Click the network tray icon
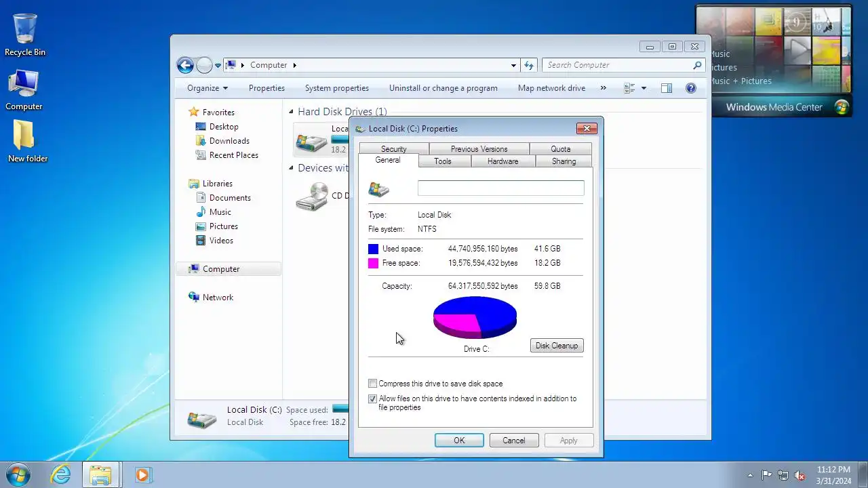This screenshot has width=868, height=488. point(783,475)
